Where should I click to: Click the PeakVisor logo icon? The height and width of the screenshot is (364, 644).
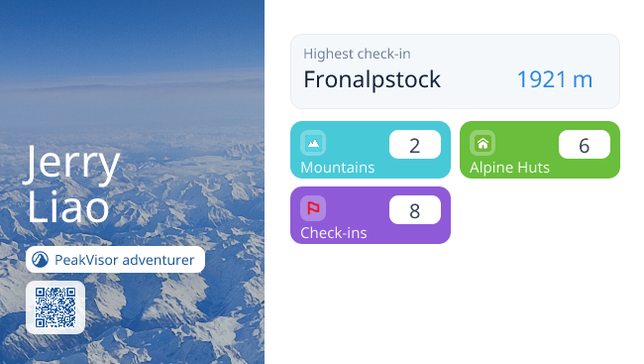tap(41, 260)
